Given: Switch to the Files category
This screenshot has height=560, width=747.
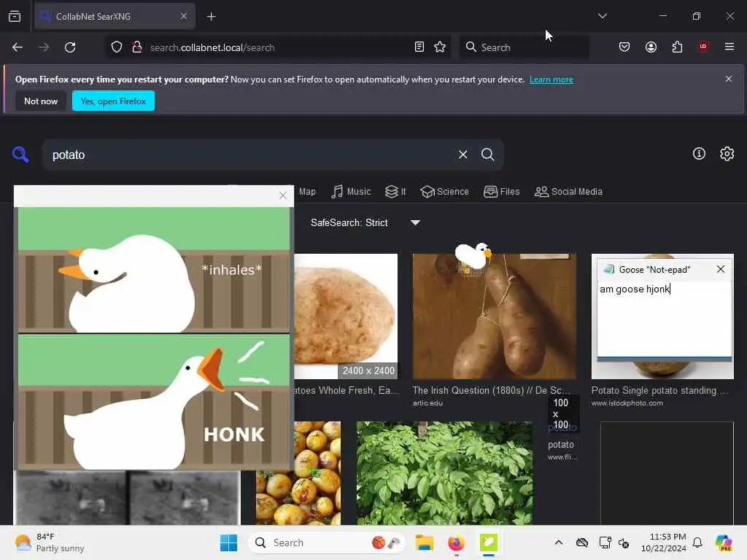Looking at the screenshot, I should click(502, 192).
